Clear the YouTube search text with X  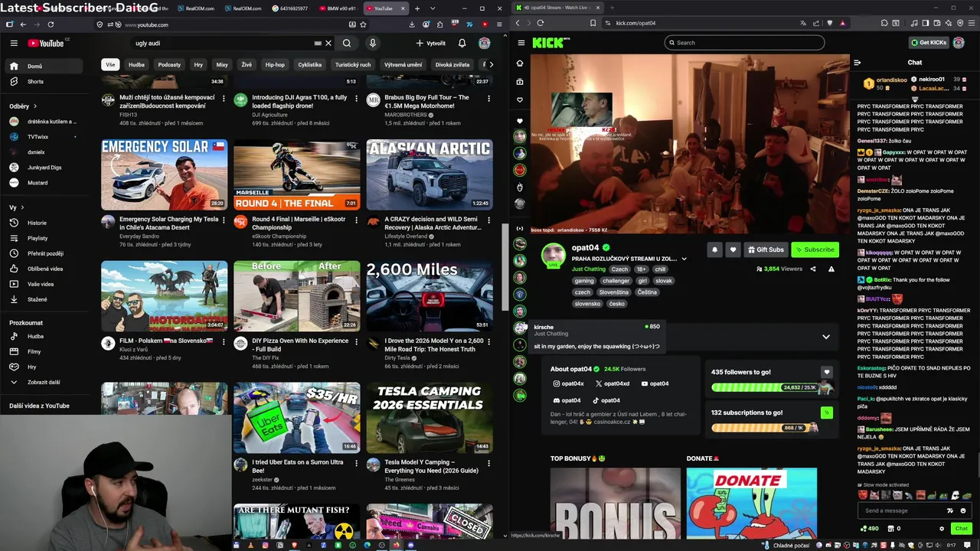click(328, 43)
